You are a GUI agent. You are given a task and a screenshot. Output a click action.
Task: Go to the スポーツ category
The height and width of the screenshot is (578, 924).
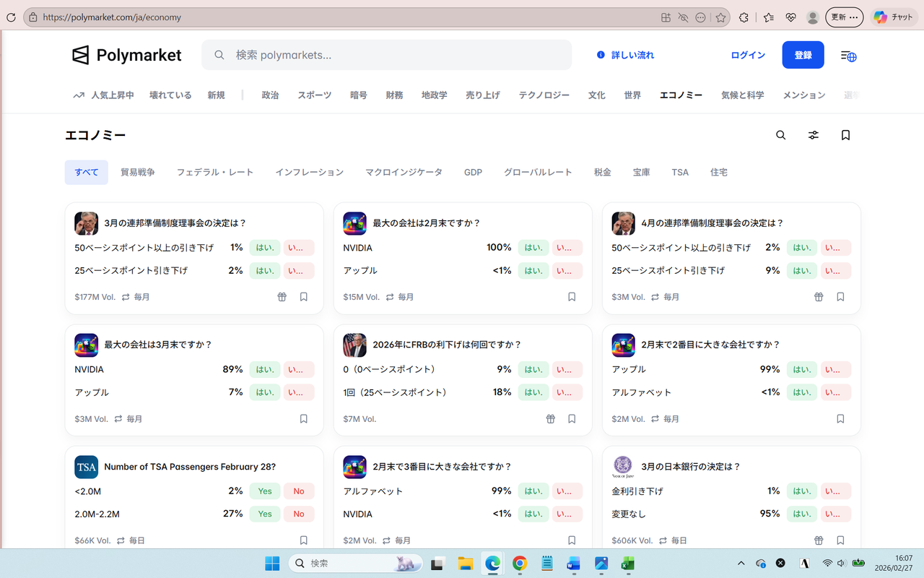click(x=315, y=95)
